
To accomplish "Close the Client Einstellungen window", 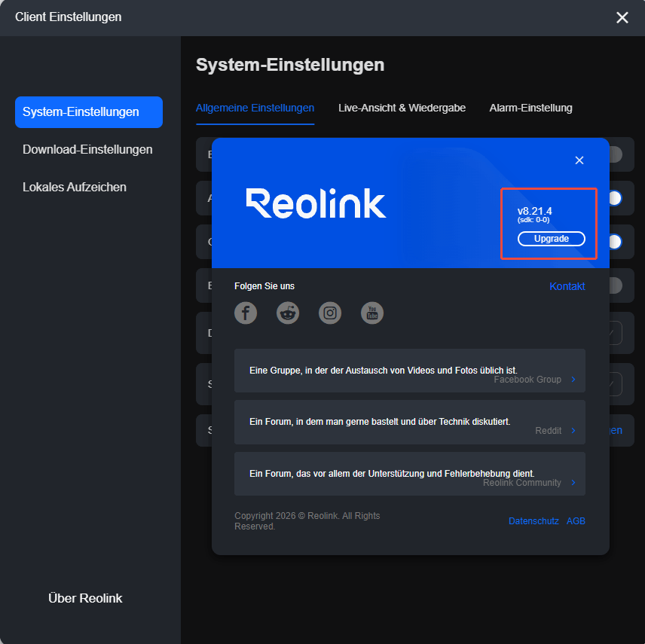I will (x=622, y=17).
